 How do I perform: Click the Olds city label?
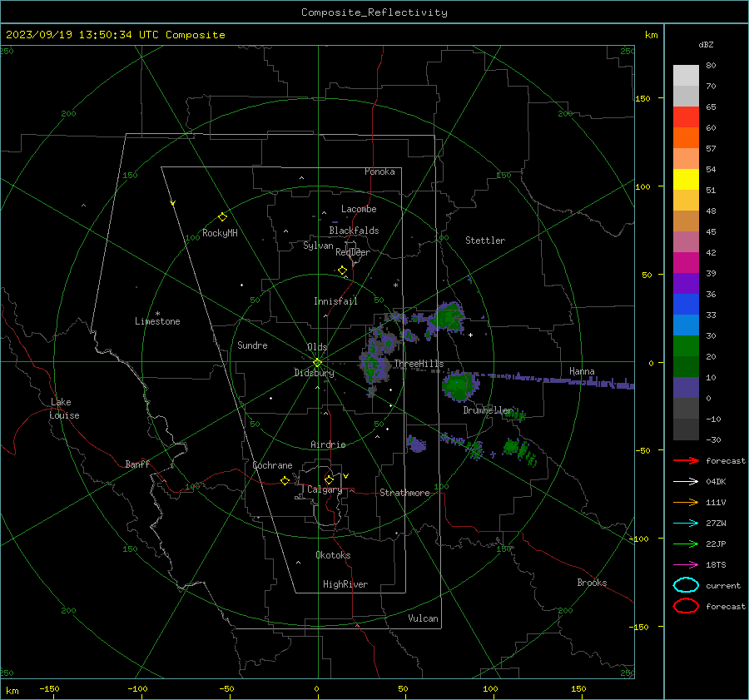[317, 347]
